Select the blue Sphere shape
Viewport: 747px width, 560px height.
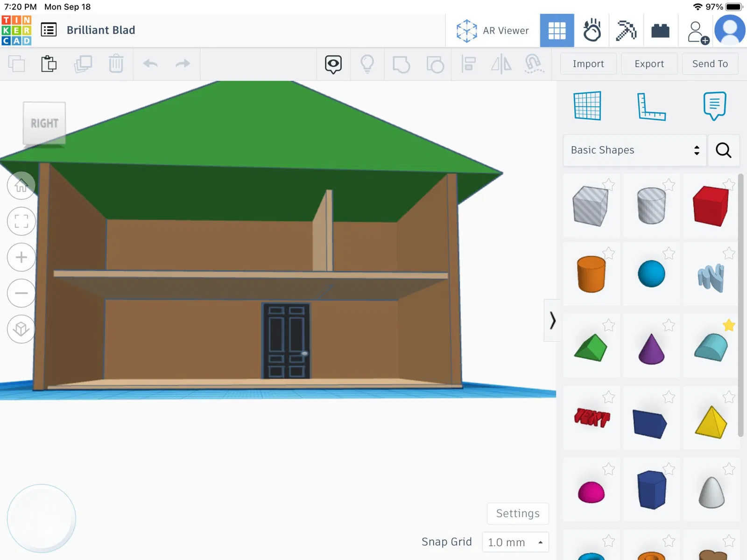point(651,273)
